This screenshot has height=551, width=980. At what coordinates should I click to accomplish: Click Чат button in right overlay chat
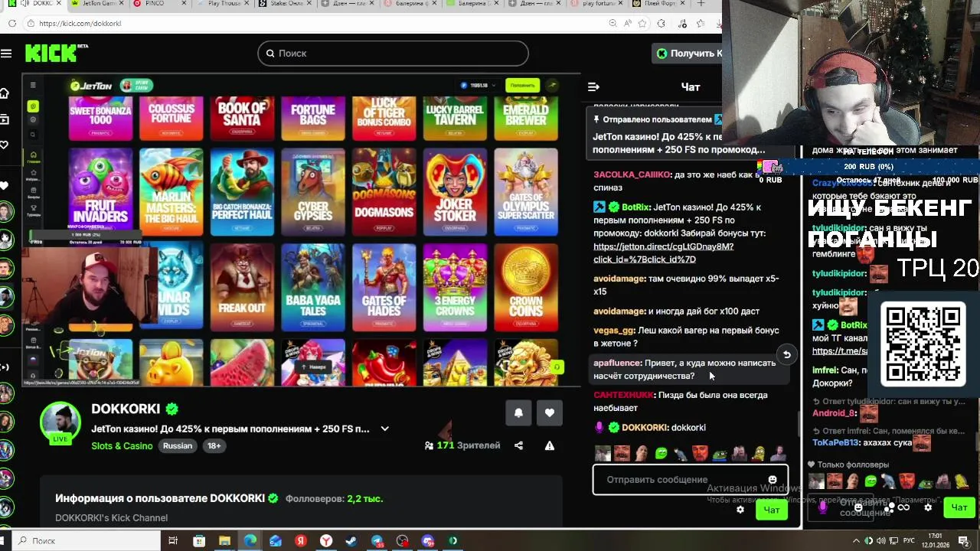tap(959, 507)
